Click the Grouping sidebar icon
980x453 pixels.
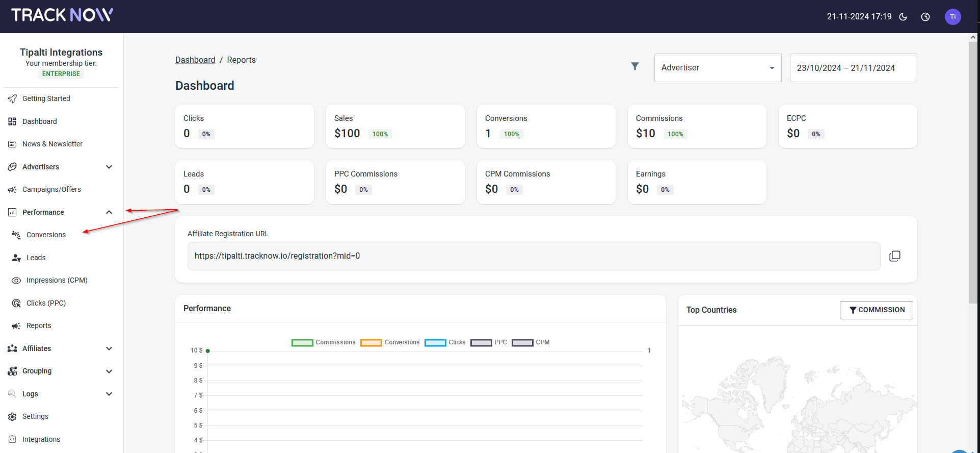coord(12,371)
